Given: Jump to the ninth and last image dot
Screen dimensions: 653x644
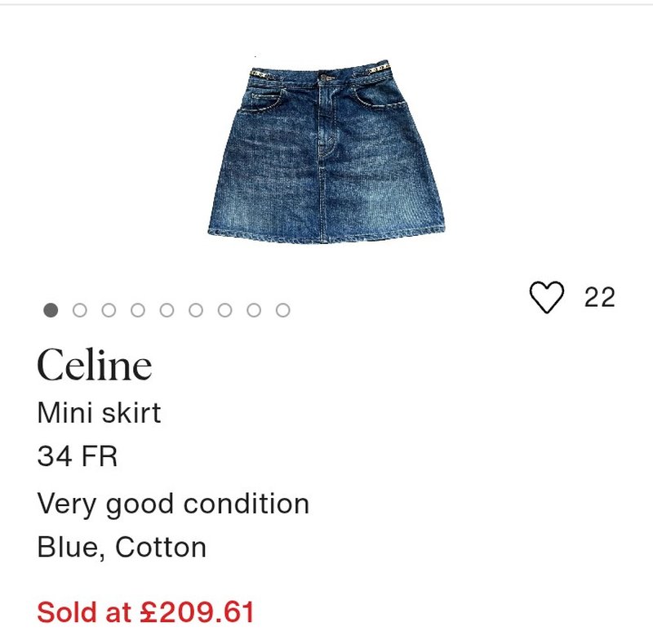Looking at the screenshot, I should point(282,310).
